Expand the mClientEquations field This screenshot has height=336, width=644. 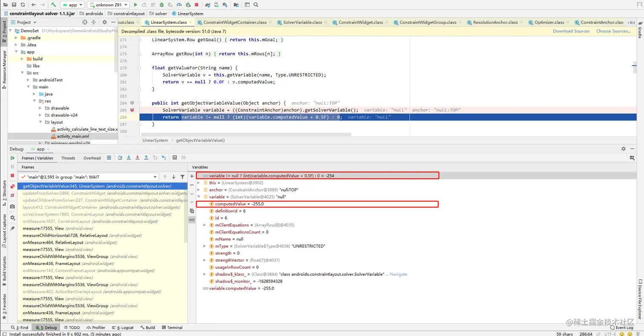(204, 225)
